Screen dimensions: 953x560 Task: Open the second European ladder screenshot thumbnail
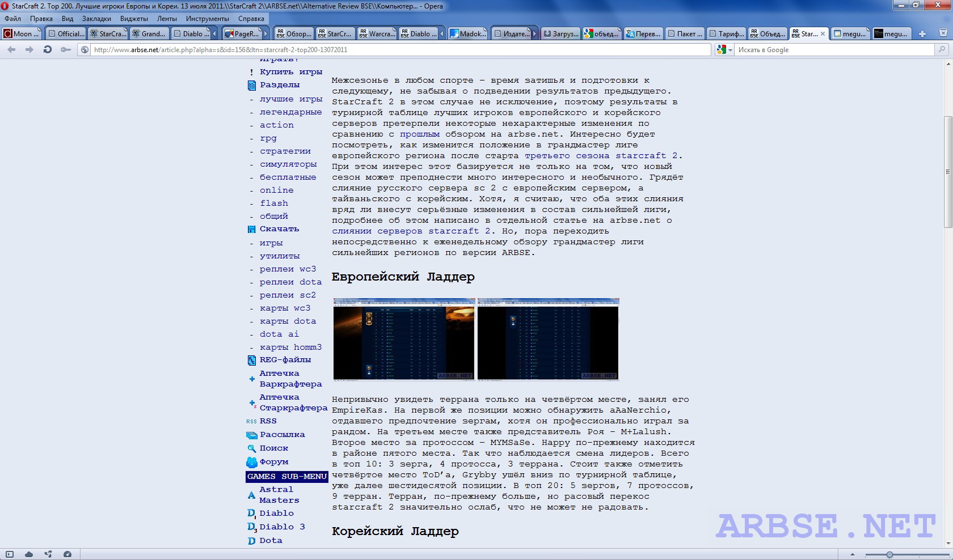click(548, 339)
